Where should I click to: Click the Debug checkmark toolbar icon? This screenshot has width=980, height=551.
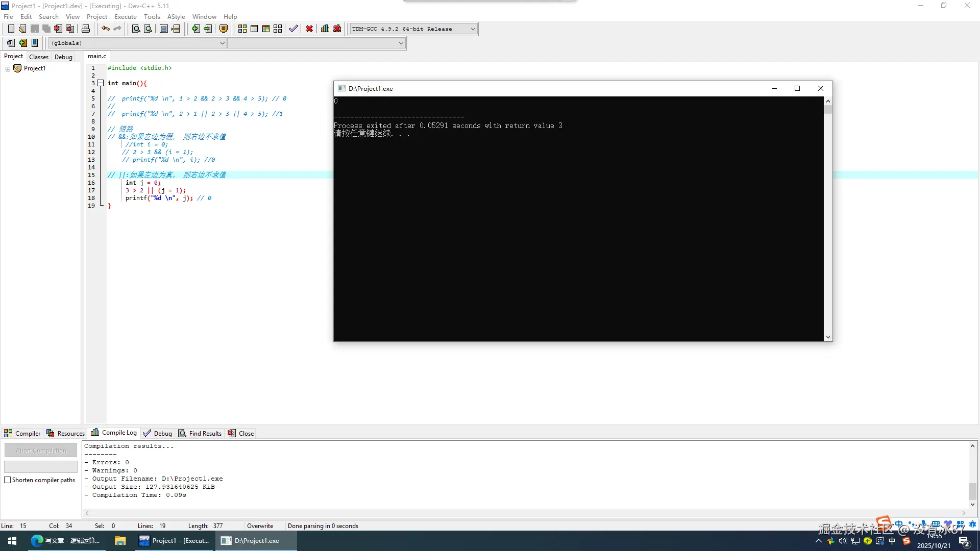[x=293, y=29]
